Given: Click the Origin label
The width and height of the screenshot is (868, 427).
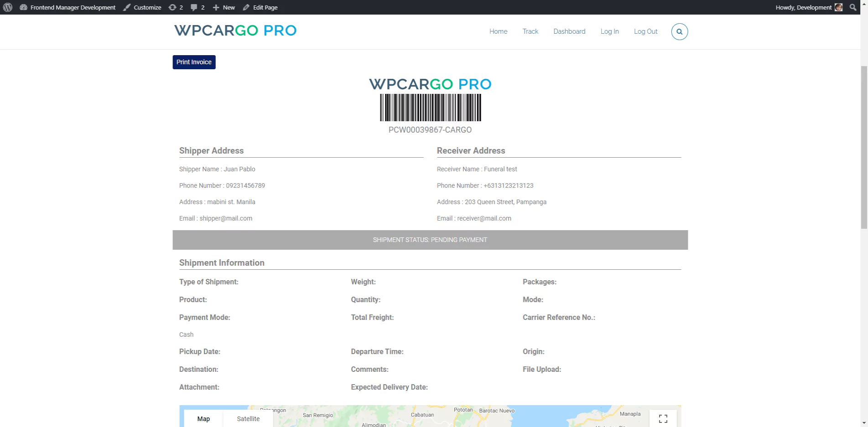Looking at the screenshot, I should click(534, 351).
